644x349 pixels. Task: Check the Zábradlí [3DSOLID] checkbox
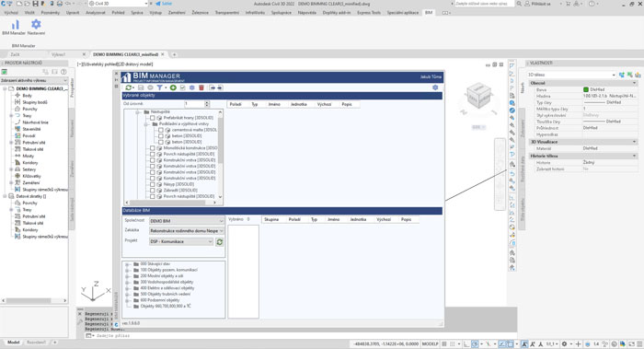point(153,191)
